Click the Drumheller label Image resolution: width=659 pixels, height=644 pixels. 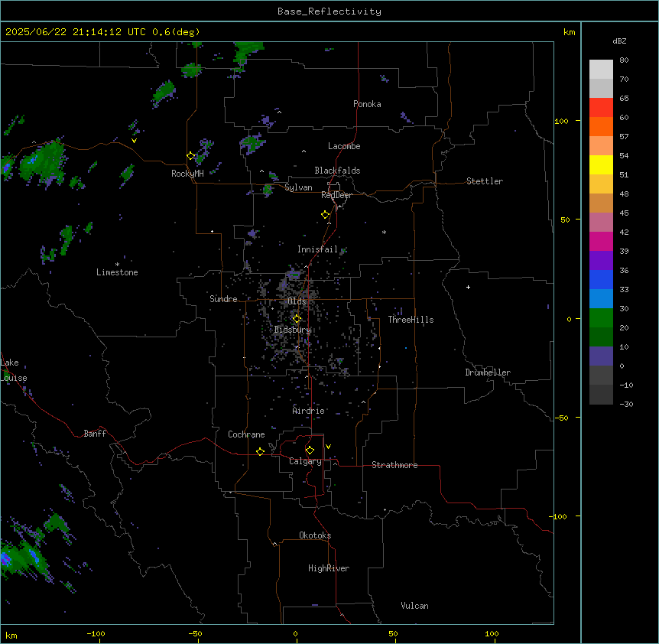(488, 372)
